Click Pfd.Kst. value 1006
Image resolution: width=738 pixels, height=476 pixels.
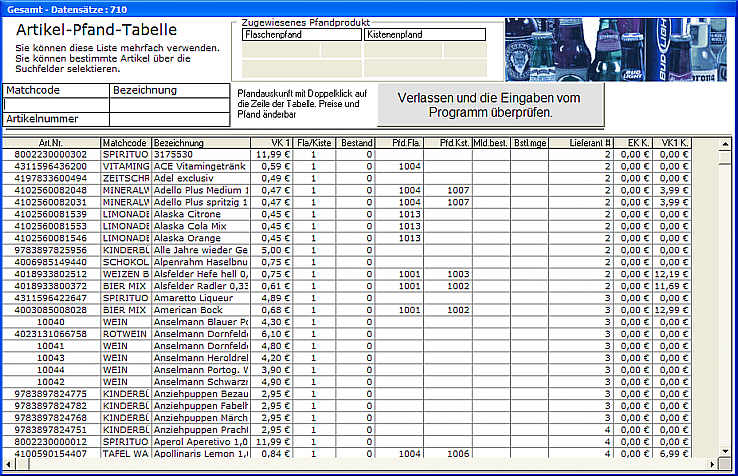(x=448, y=454)
